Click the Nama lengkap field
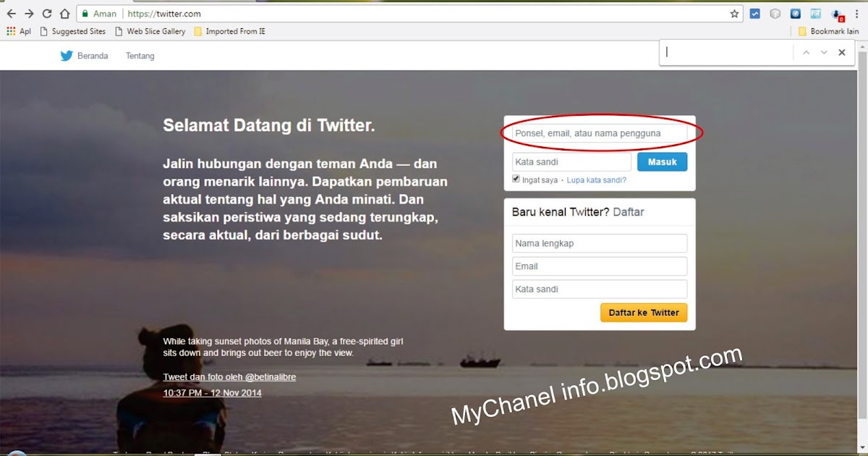This screenshot has height=456, width=868. [x=600, y=243]
